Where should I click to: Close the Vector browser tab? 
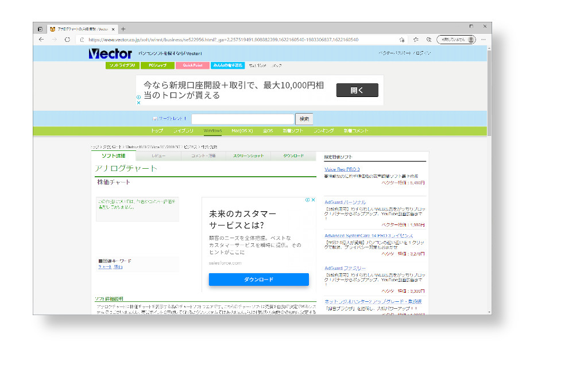click(x=113, y=29)
